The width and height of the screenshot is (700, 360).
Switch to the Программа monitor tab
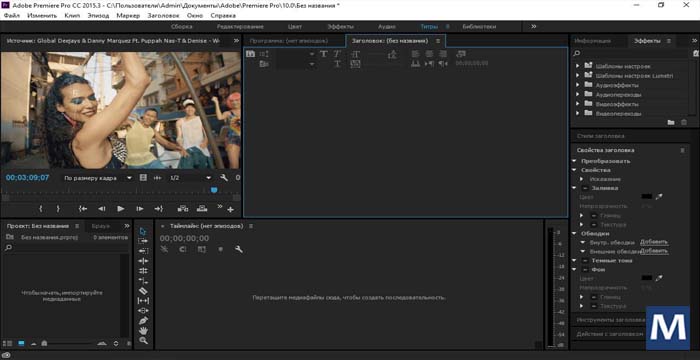[289, 41]
